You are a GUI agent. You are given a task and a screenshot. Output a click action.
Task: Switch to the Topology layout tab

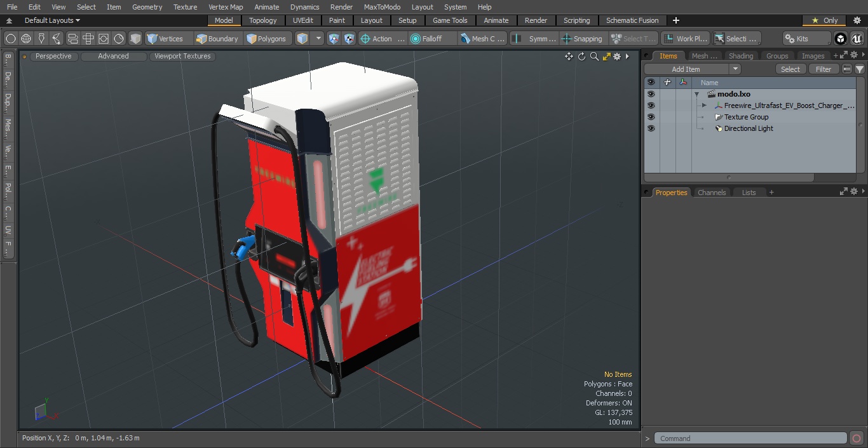(263, 20)
